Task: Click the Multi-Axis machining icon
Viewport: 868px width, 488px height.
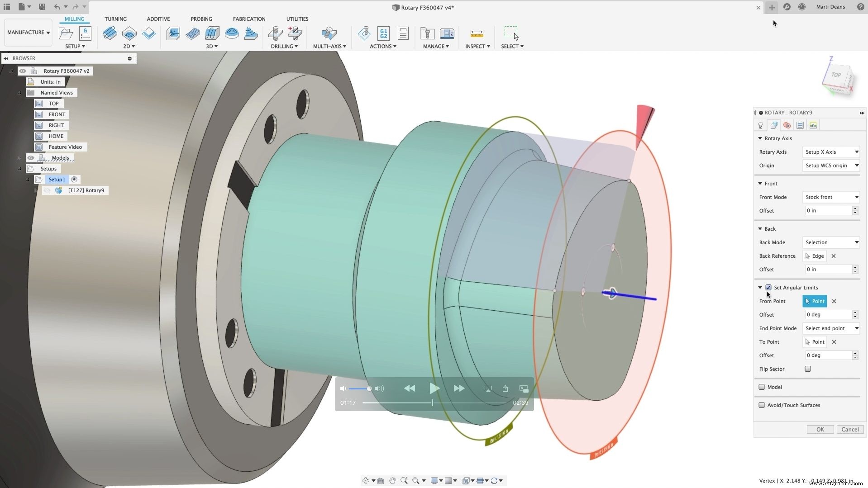Action: [x=329, y=33]
